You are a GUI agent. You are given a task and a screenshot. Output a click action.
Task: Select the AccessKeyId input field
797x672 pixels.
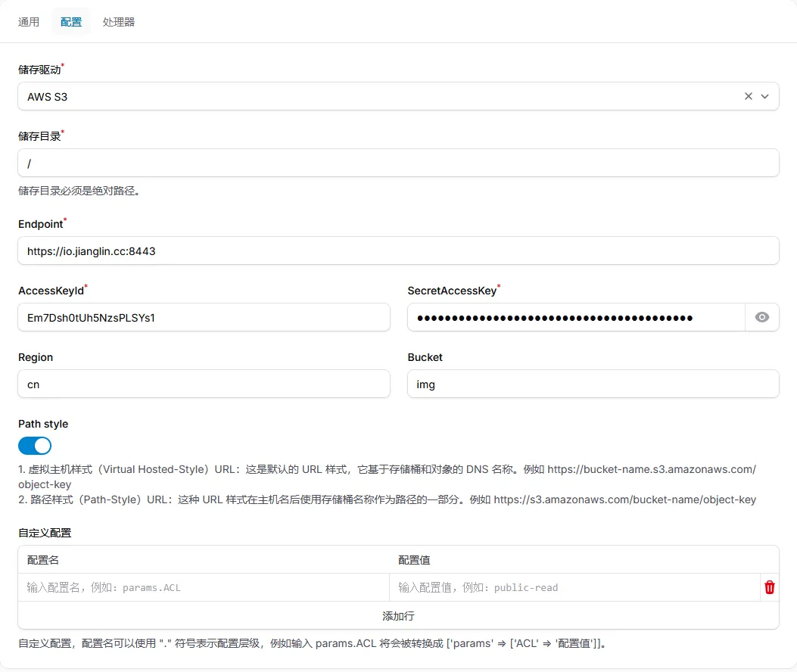204,318
